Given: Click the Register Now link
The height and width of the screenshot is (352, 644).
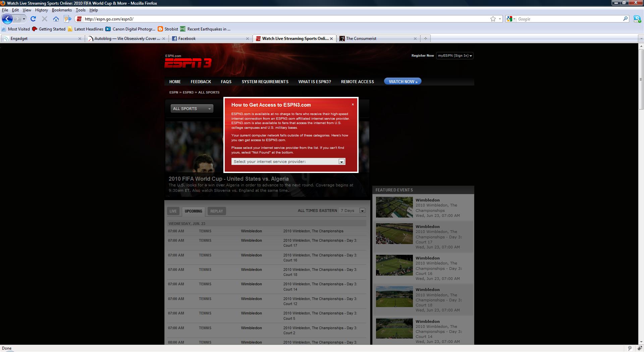Looking at the screenshot, I should point(423,56).
